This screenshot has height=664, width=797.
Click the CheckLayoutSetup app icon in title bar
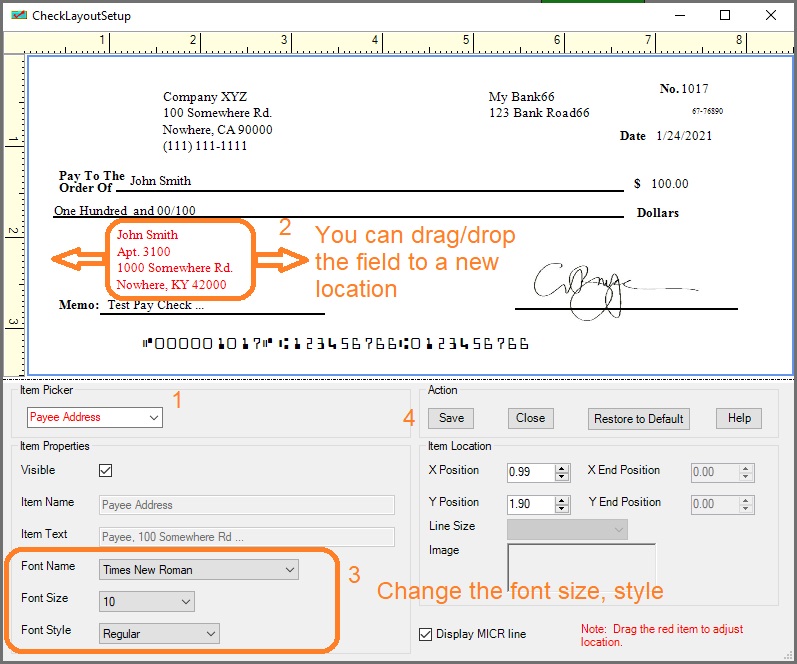pyautogui.click(x=17, y=16)
